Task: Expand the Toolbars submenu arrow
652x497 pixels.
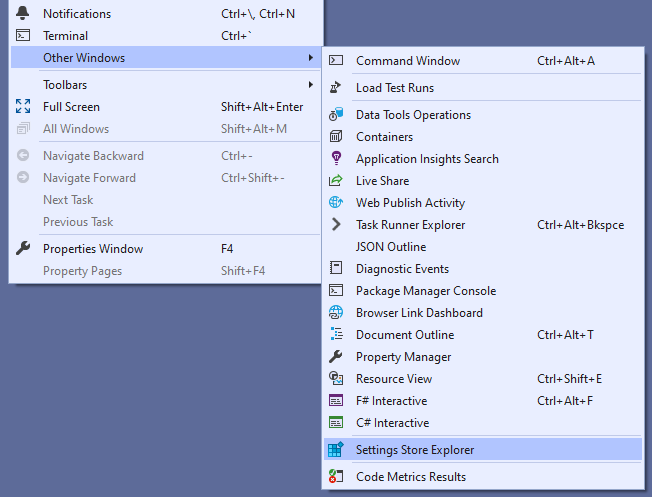Action: click(311, 84)
